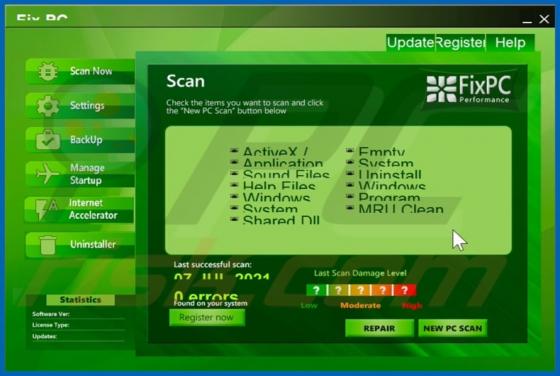
Task: Check the Help Files option
Action: tap(234, 185)
